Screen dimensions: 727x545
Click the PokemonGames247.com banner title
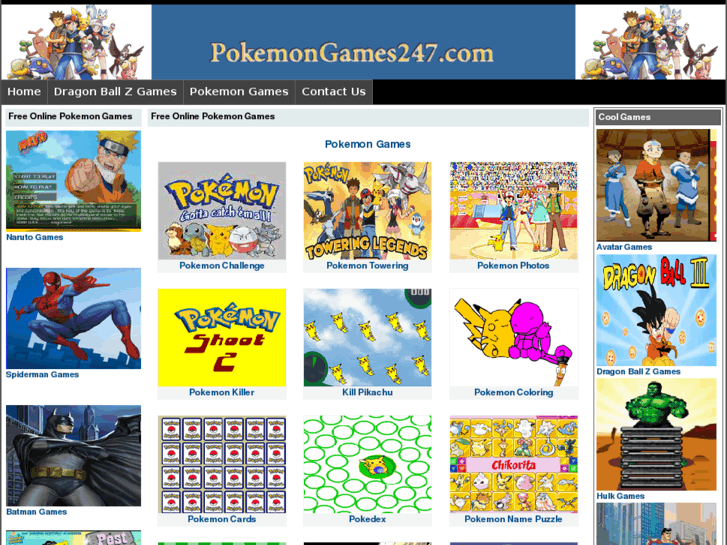click(352, 53)
